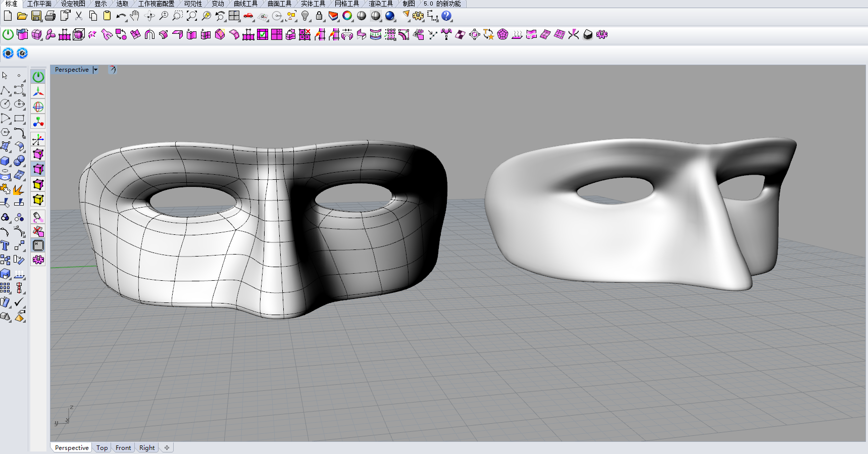Click the Explode icon in the left toolbar
868x454 pixels.
point(19,189)
